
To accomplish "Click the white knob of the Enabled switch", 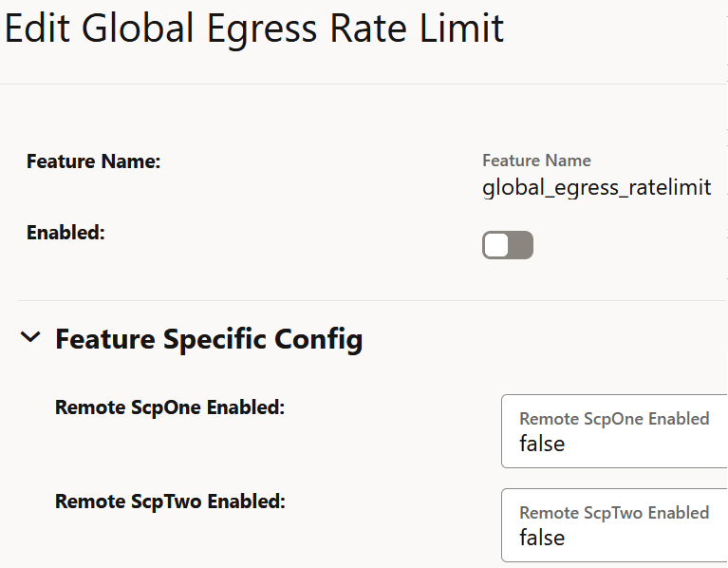I will coord(497,245).
